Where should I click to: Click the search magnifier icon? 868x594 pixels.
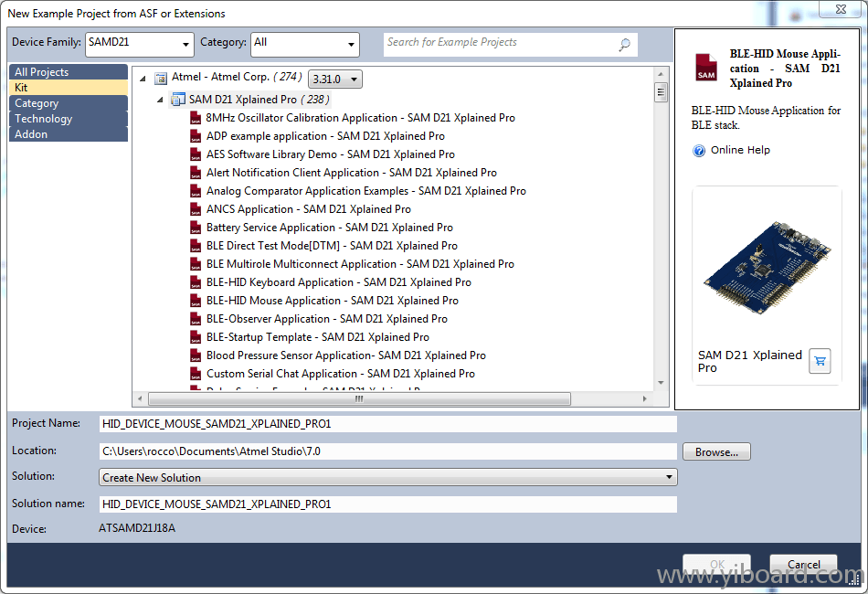(624, 44)
